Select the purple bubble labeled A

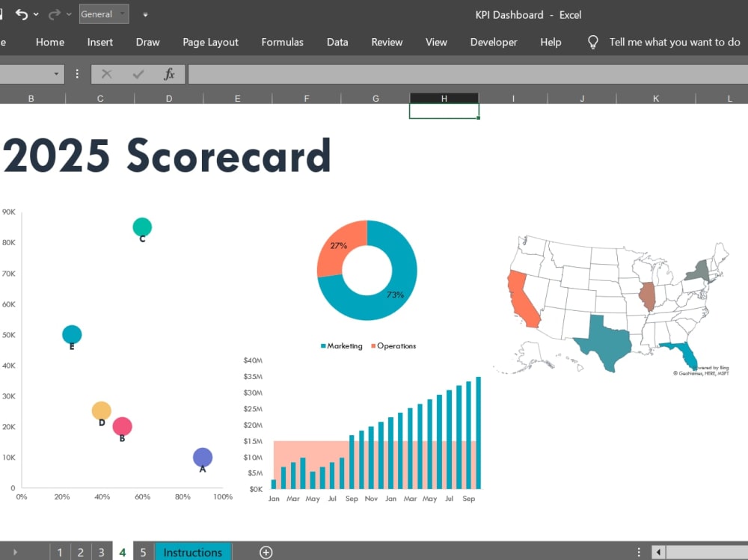coord(203,457)
